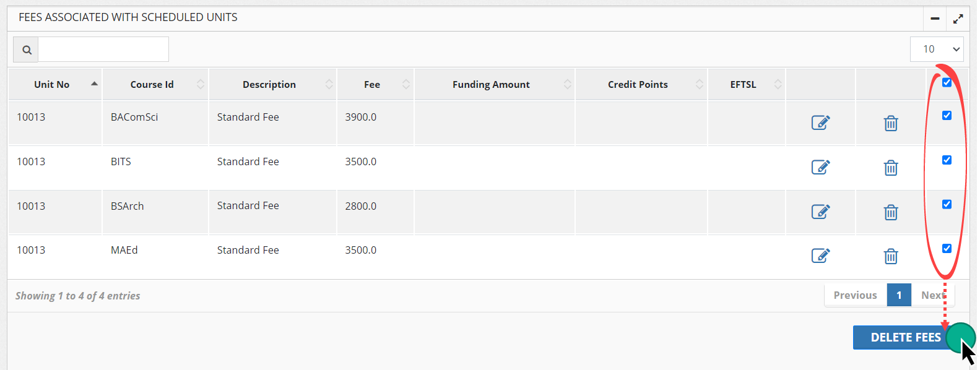The height and width of the screenshot is (370, 980).
Task: Edit the BSArch fee row
Action: [x=820, y=212]
